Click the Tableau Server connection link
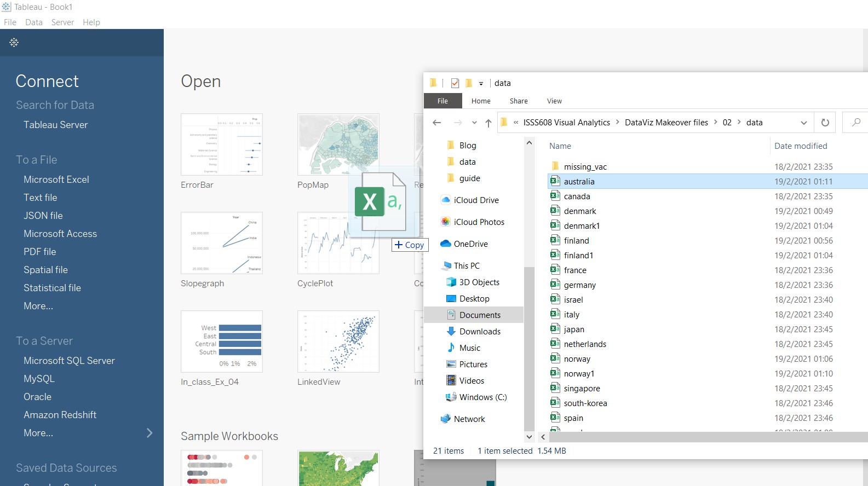 click(55, 125)
